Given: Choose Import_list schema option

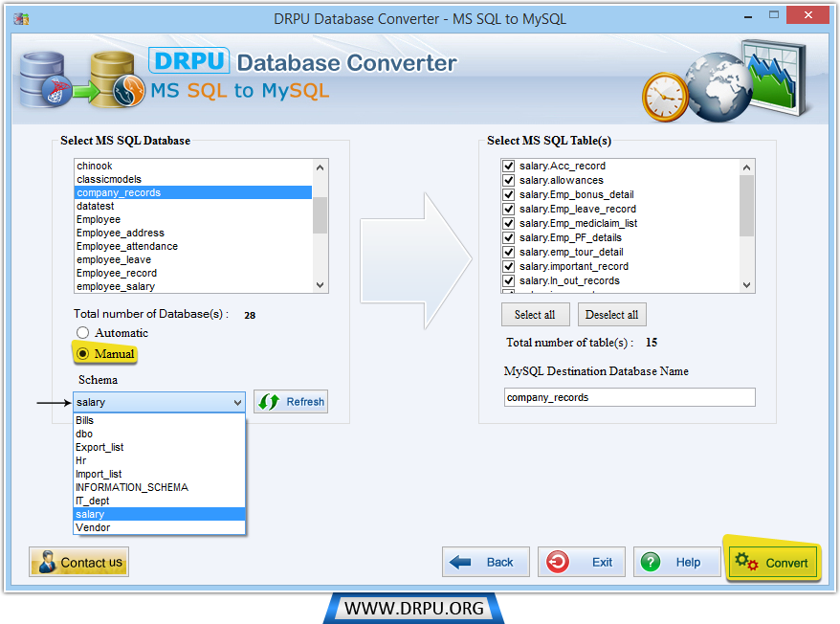Looking at the screenshot, I should (x=159, y=474).
